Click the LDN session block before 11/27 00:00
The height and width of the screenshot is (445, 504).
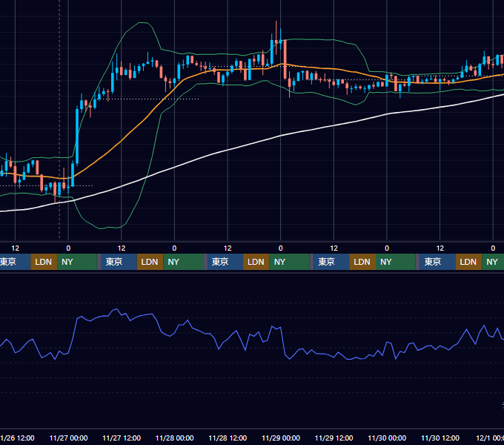[x=44, y=262]
